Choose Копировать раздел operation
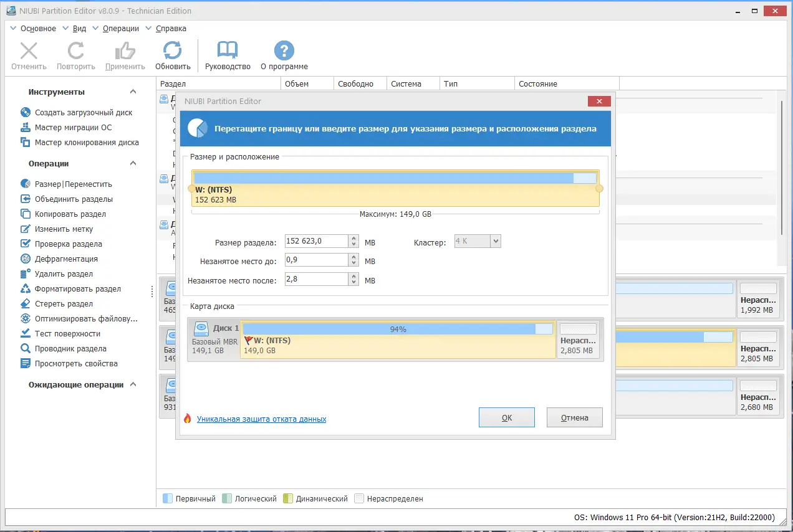The height and width of the screenshot is (532, 793). [x=70, y=214]
